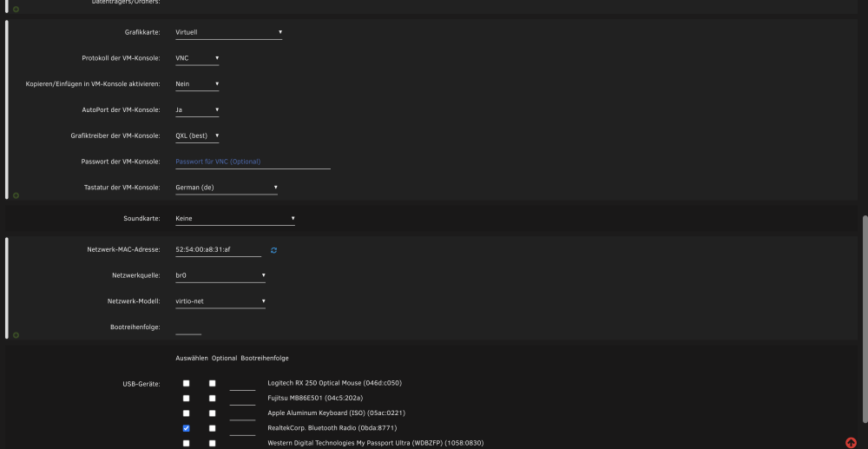Image resolution: width=868 pixels, height=449 pixels.
Task: Tick Optional checkbox for Apple Aluminum Keyboard
Action: coord(212,413)
